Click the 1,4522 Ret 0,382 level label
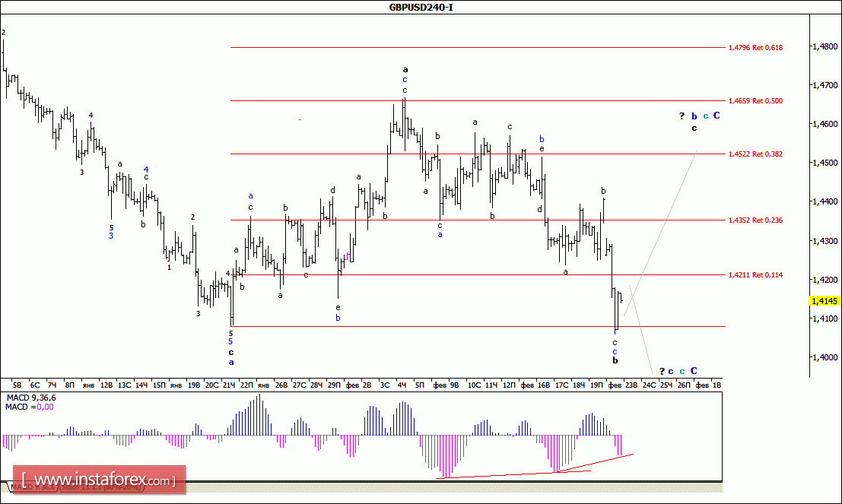 click(x=755, y=154)
